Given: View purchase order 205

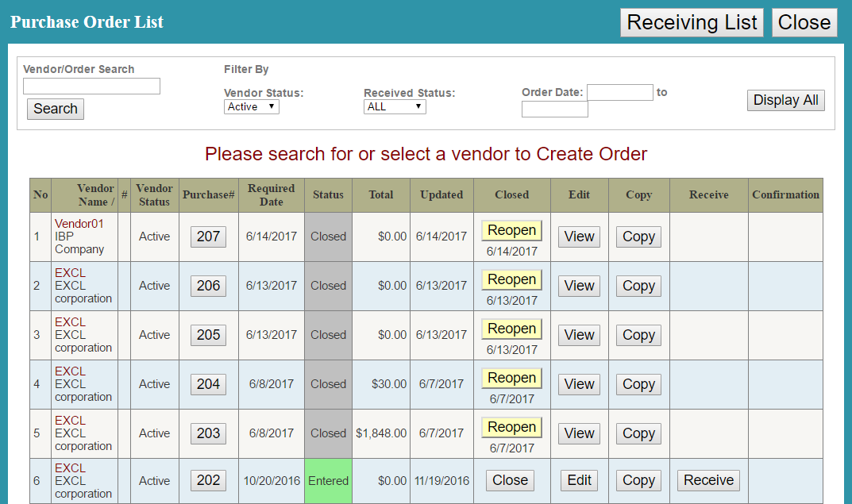Looking at the screenshot, I should tap(579, 335).
